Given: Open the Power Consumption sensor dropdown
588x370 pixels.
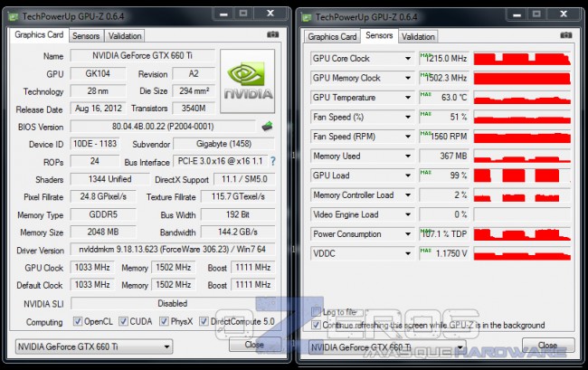Looking at the screenshot, I should (x=408, y=234).
